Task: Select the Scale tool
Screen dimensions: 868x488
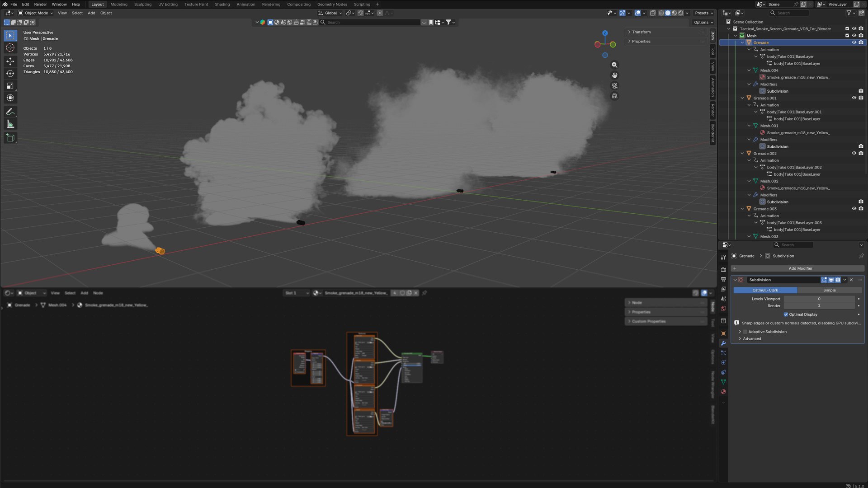Action: pyautogui.click(x=10, y=85)
